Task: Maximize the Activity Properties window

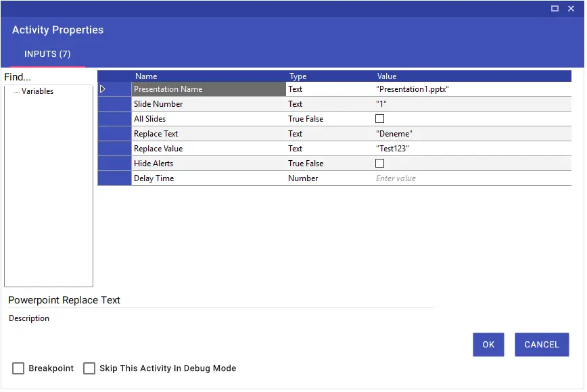Action: [555, 8]
